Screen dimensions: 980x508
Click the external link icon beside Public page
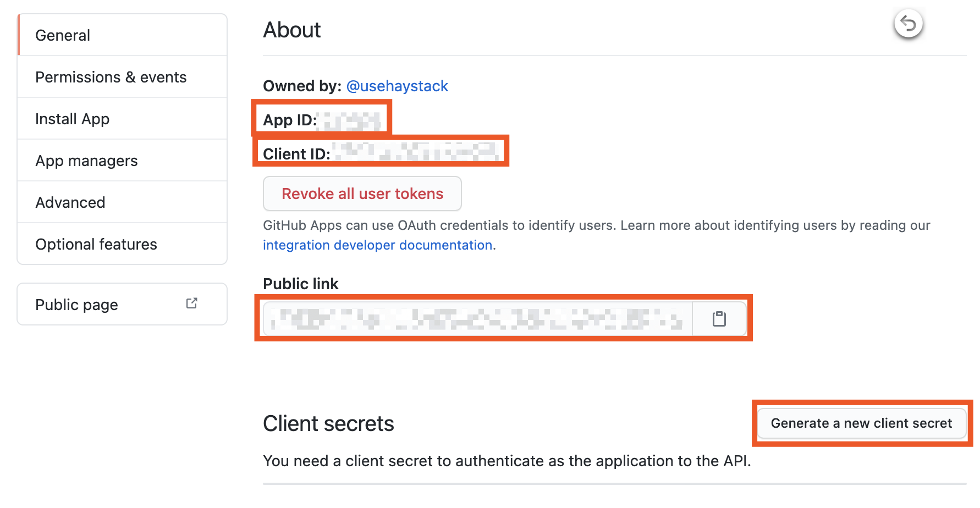pos(191,303)
